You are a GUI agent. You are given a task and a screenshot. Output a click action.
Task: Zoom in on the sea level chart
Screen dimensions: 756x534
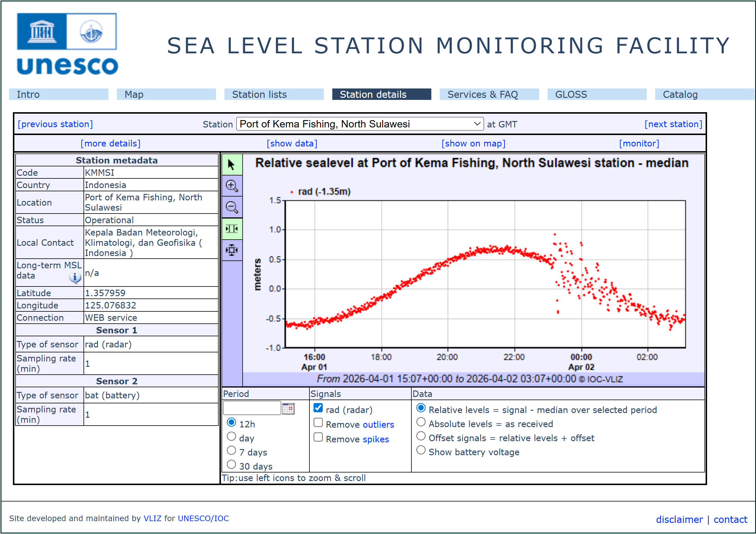[232, 186]
